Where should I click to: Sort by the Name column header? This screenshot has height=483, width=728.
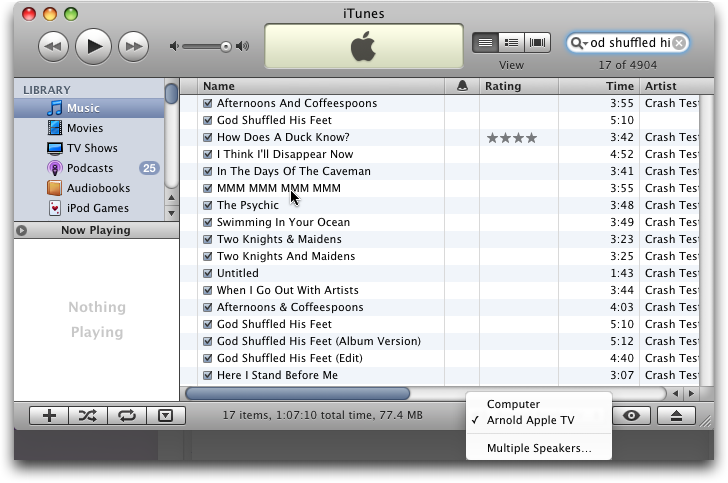(321, 86)
